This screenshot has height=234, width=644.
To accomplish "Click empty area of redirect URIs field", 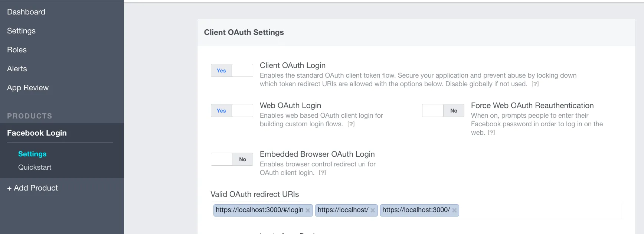I will [x=538, y=210].
